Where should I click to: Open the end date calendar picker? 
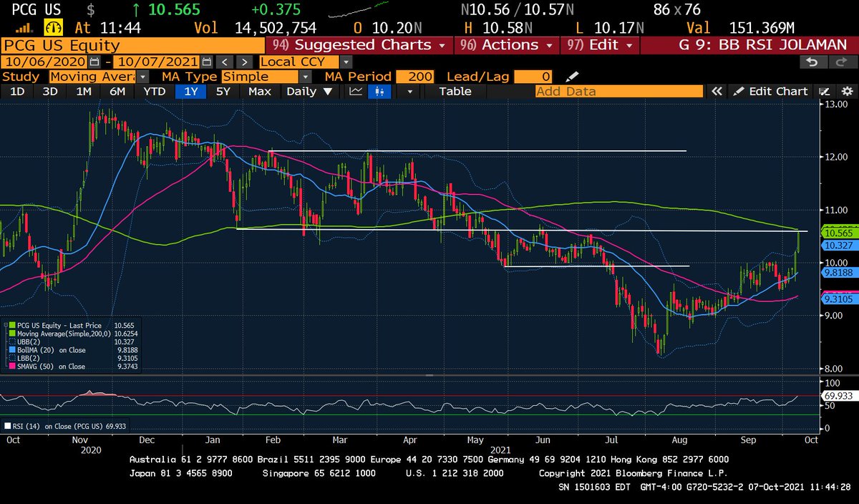click(x=205, y=62)
